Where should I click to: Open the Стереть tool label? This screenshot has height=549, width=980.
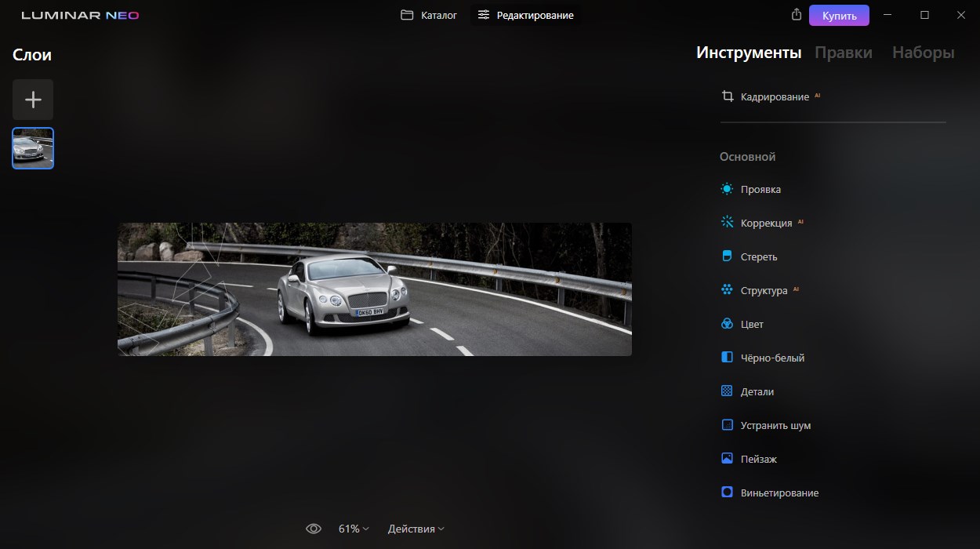pos(759,257)
